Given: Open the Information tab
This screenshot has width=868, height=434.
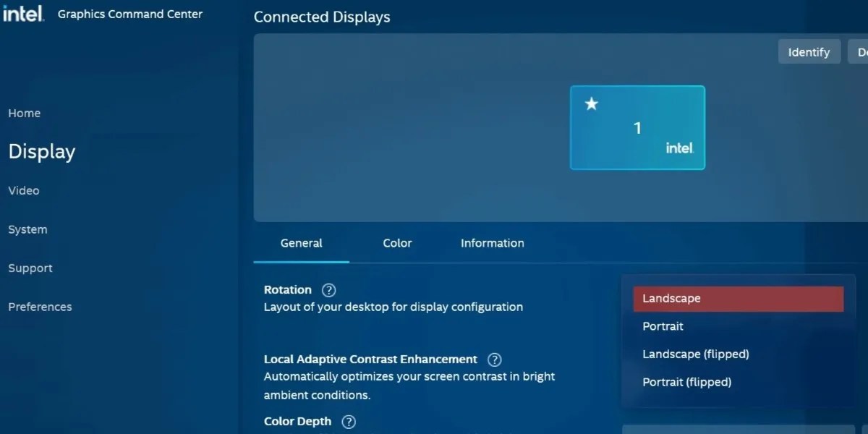Looking at the screenshot, I should (492, 243).
